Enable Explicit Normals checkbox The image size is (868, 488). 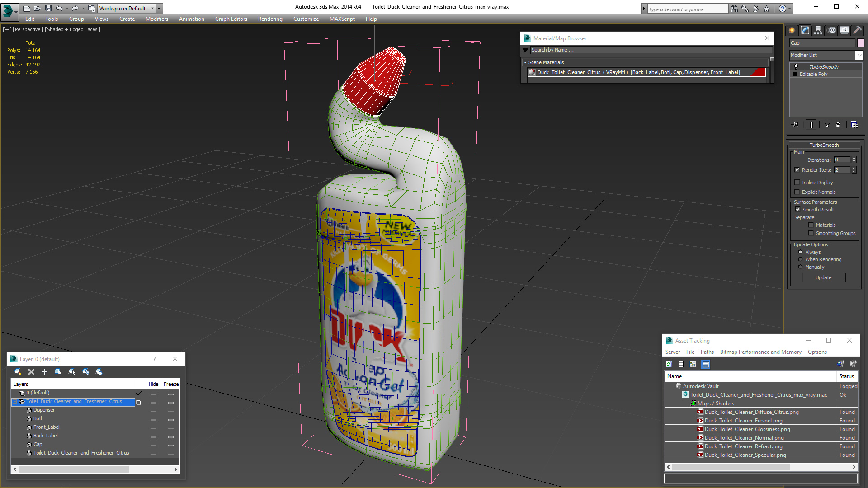click(x=797, y=192)
